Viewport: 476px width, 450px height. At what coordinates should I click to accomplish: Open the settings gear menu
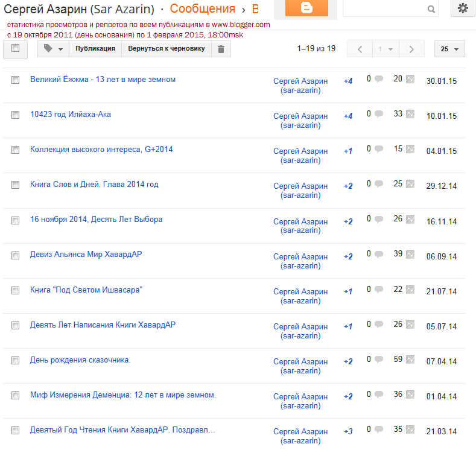point(463,8)
